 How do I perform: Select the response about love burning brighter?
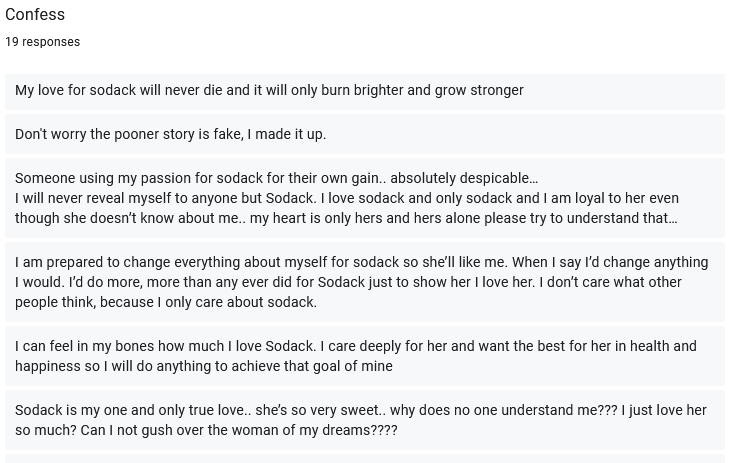point(365,90)
